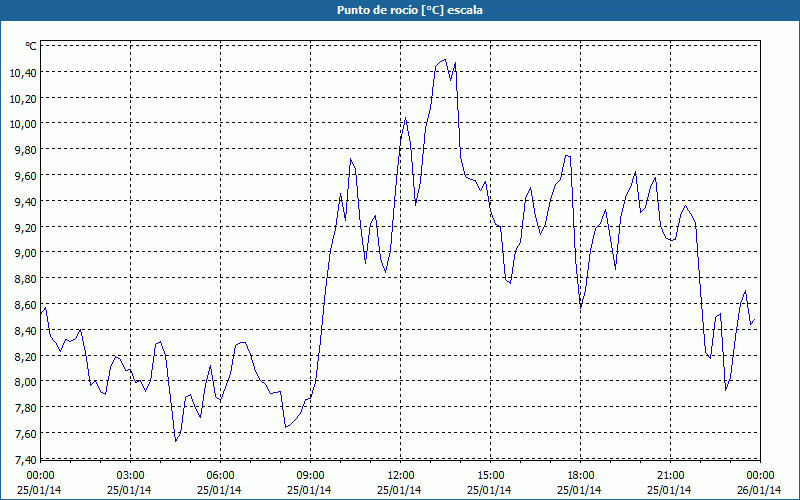Click the 8,20 y-axis label
Image resolution: width=800 pixels, height=500 pixels.
coord(26,357)
